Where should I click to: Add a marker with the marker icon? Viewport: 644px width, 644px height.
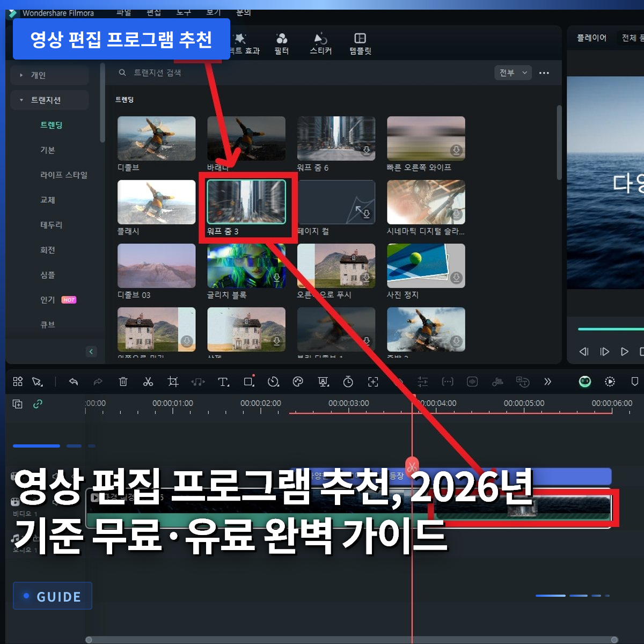point(635,382)
